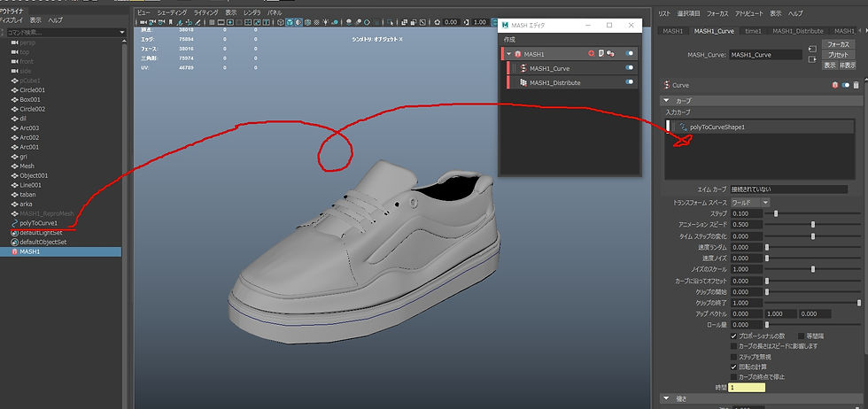Click the ステップ slider handle
The width and height of the screenshot is (868, 409).
(x=776, y=213)
